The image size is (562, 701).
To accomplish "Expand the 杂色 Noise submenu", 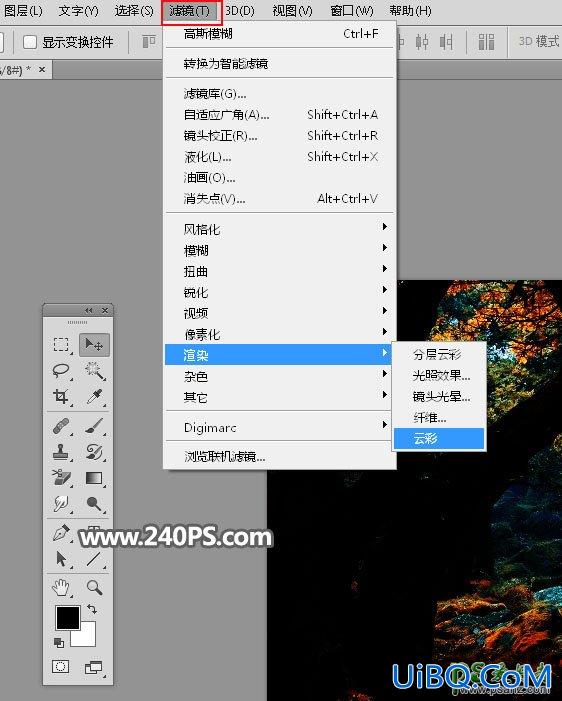I will (x=280, y=376).
